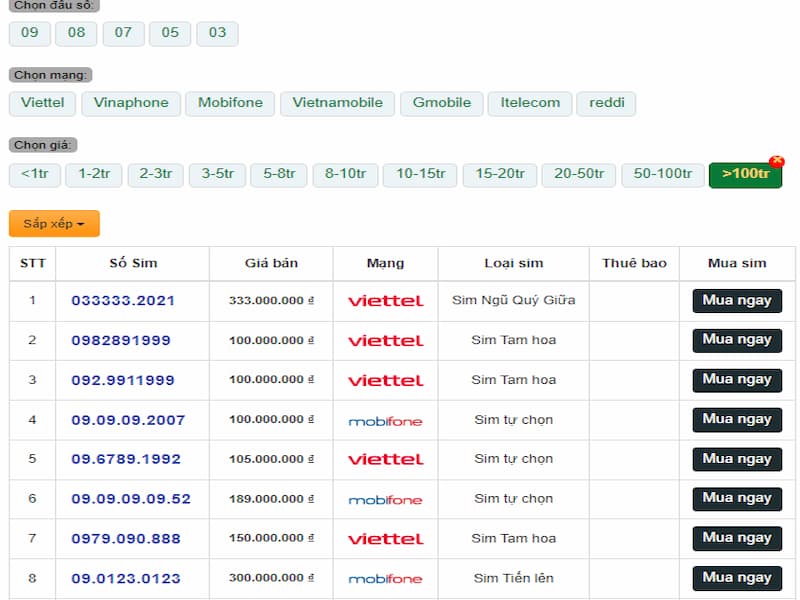Select the Viettel network filter
800x600 pixels.
pyautogui.click(x=42, y=104)
